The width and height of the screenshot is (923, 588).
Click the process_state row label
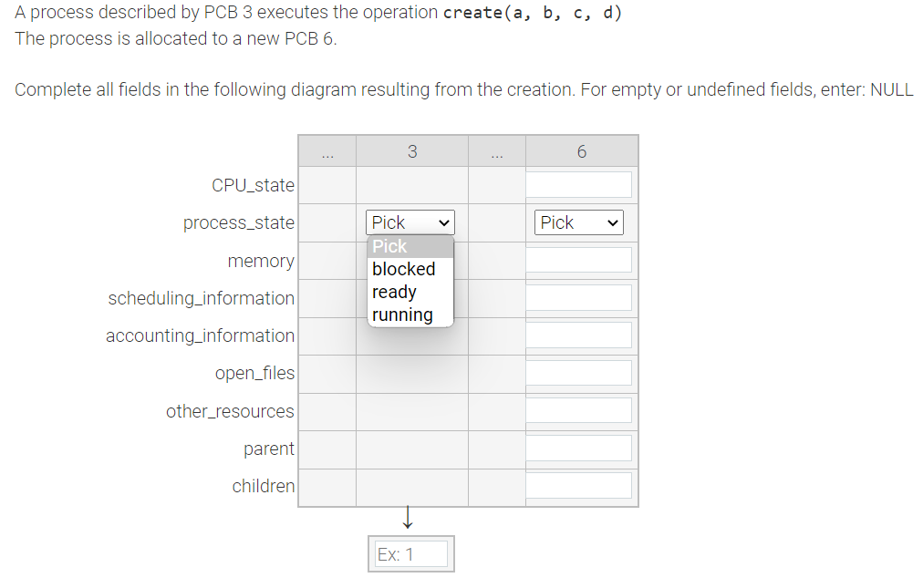[x=239, y=222]
